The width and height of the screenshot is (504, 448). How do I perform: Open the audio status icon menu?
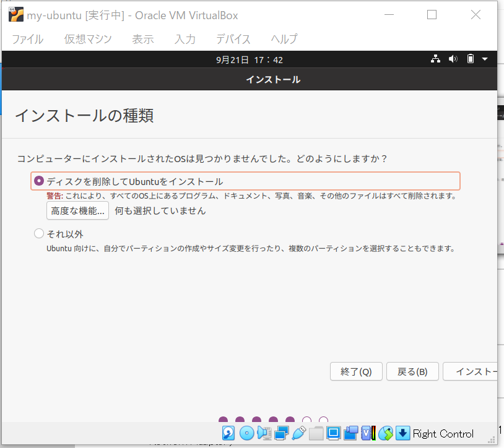(x=264, y=433)
